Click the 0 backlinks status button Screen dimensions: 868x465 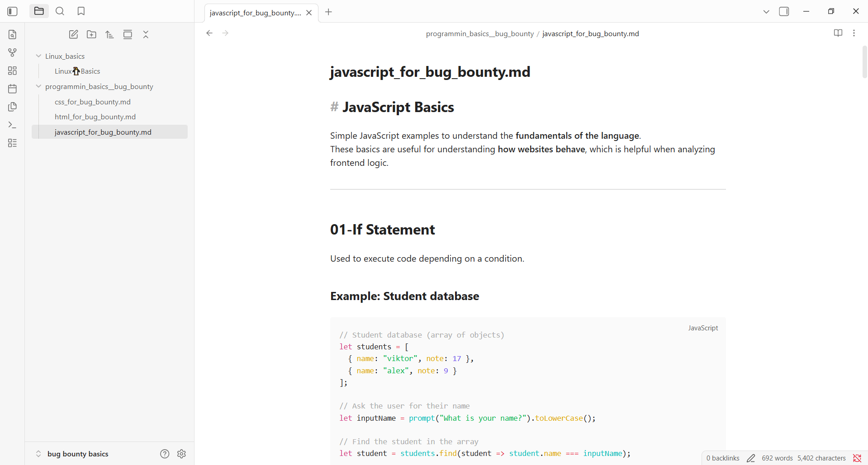(x=722, y=458)
